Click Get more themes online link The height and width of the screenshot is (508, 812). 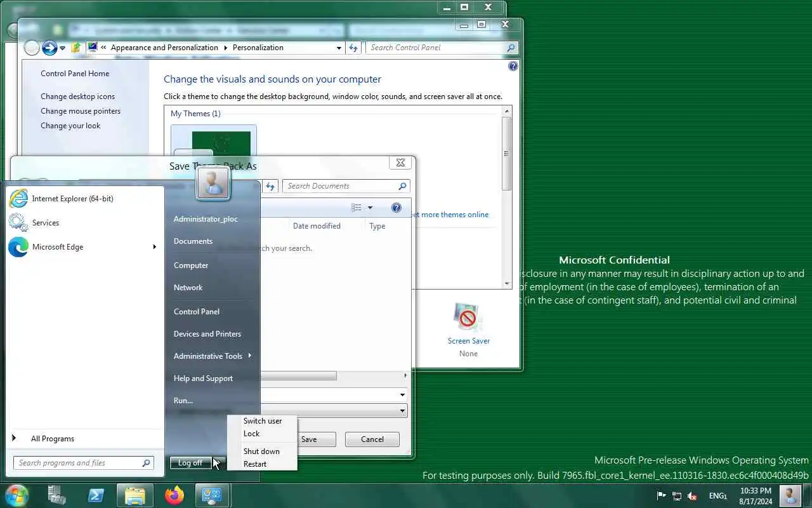451,215
